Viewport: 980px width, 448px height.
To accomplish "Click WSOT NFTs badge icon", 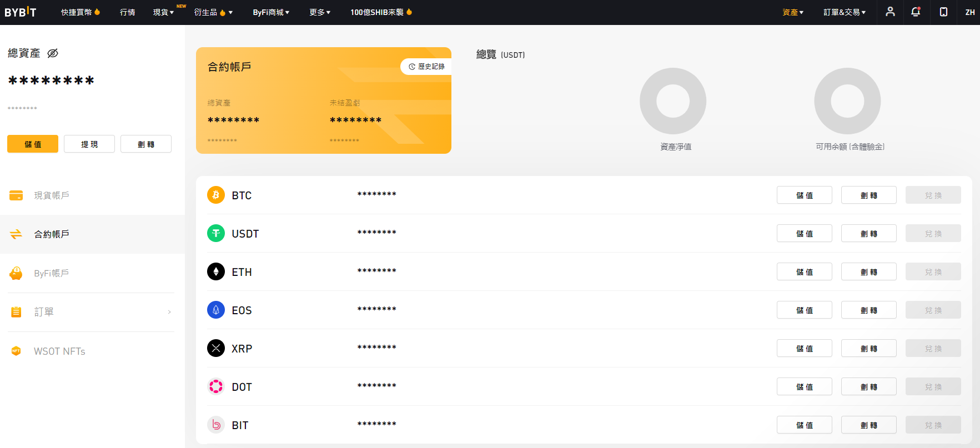I will coord(16,351).
